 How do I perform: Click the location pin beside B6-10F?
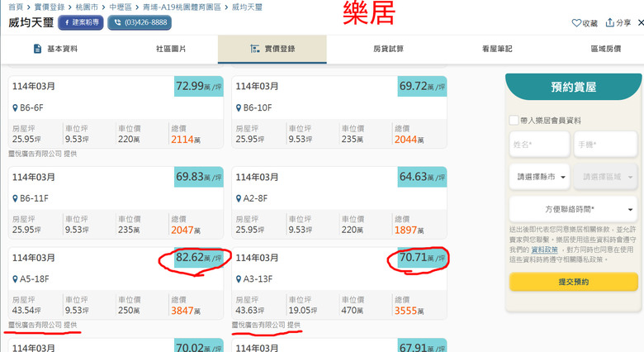click(239, 108)
